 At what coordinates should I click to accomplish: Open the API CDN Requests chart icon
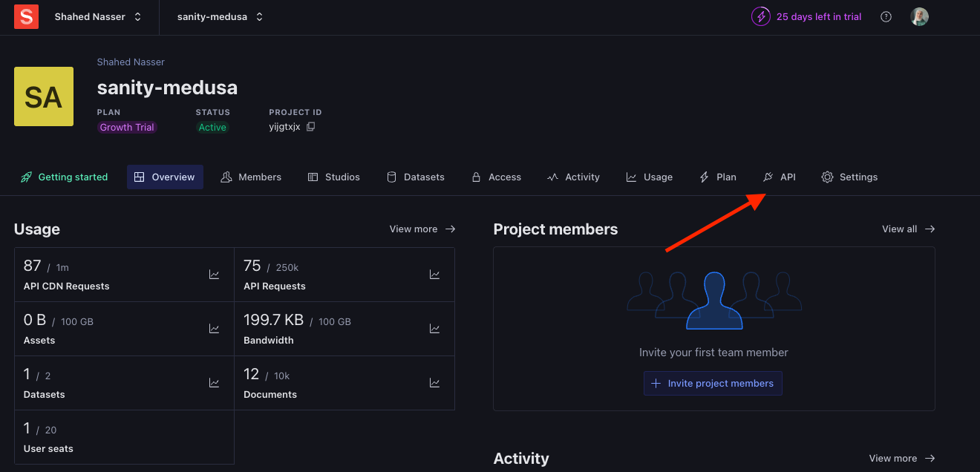point(214,274)
